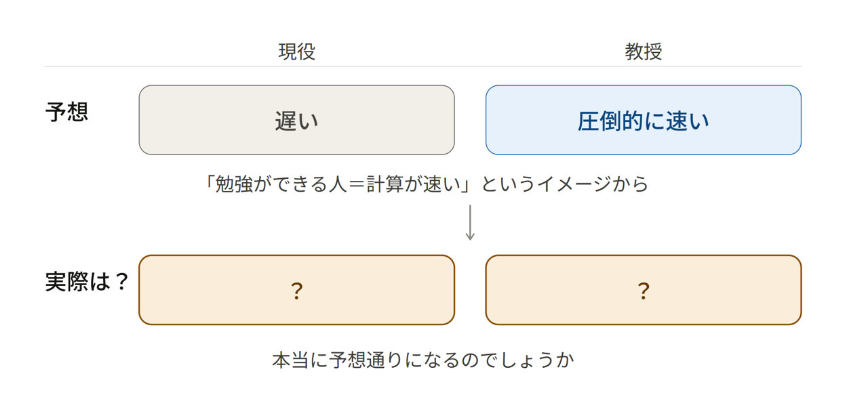The image size is (868, 420).
Task: Click the question mark under 教授
Action: pos(644,291)
